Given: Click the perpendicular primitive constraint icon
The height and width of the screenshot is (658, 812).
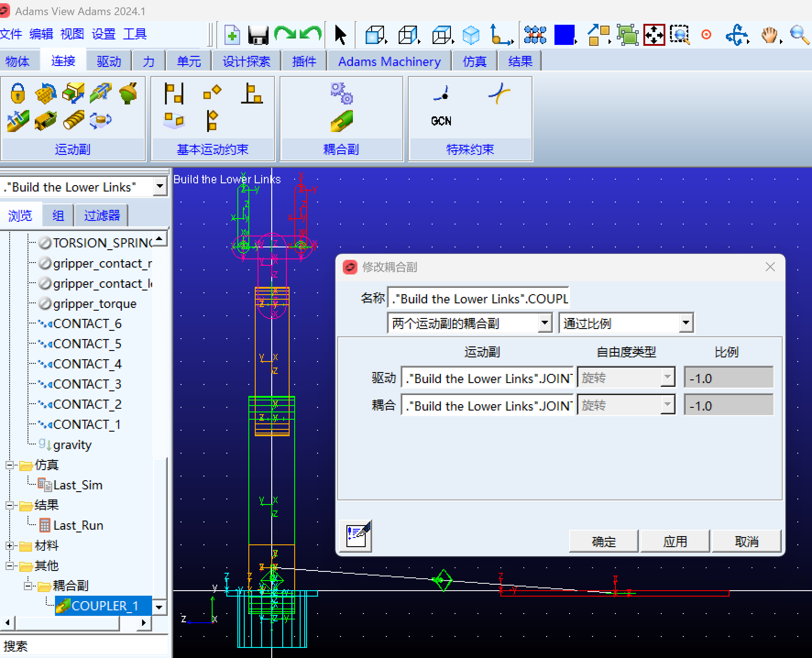Looking at the screenshot, I should tap(252, 93).
